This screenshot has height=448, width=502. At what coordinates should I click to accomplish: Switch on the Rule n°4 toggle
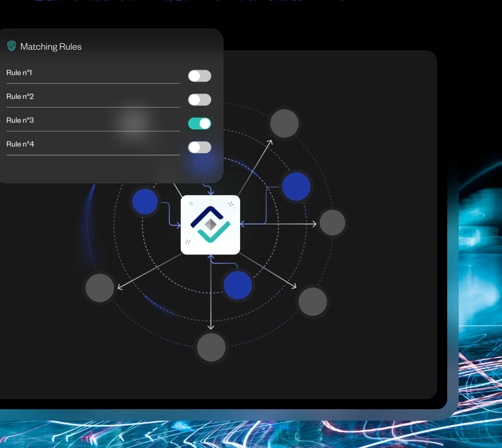pos(199,147)
